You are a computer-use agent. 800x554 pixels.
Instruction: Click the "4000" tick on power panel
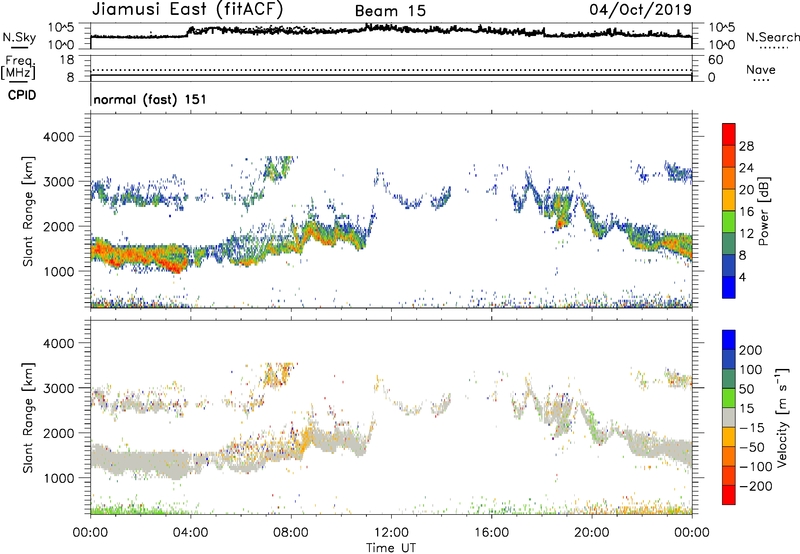pos(59,137)
